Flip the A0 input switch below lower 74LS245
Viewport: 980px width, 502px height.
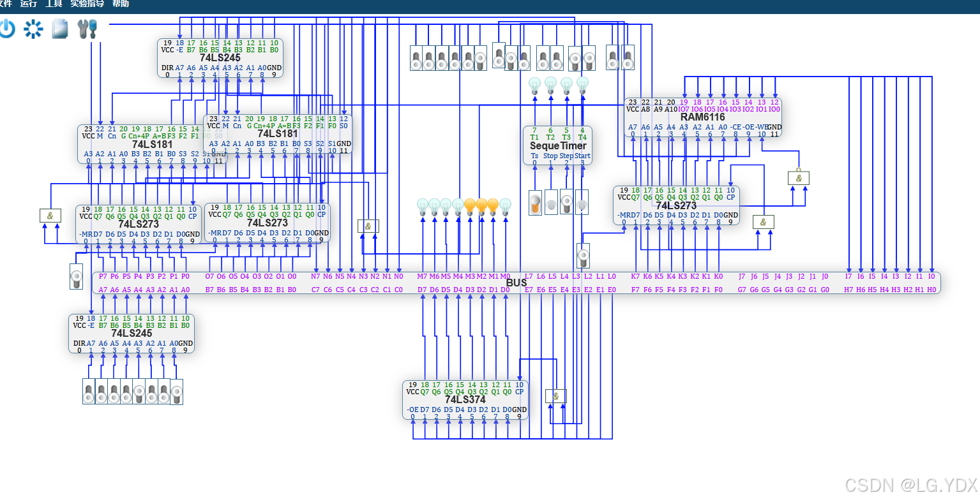(176, 392)
